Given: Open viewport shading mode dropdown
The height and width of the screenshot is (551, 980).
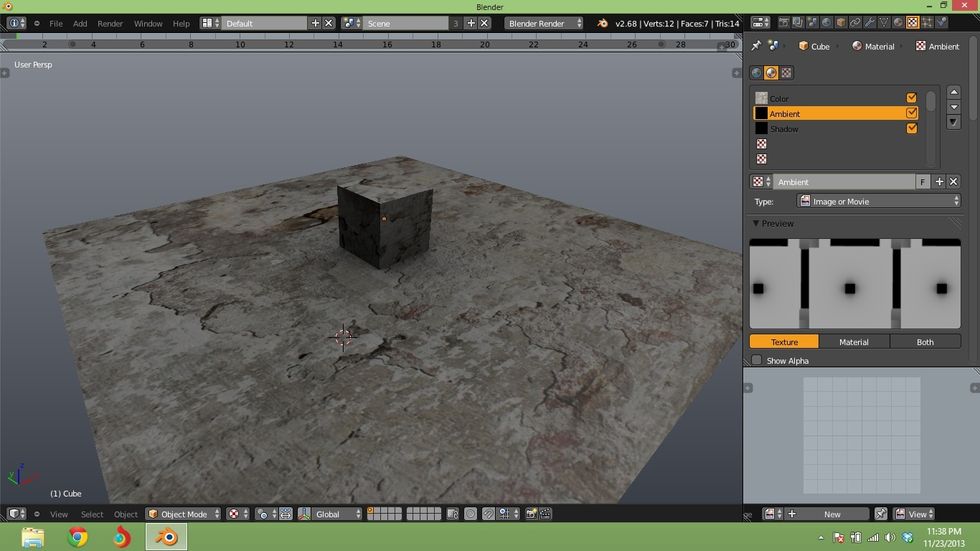Looking at the screenshot, I should coord(238,514).
